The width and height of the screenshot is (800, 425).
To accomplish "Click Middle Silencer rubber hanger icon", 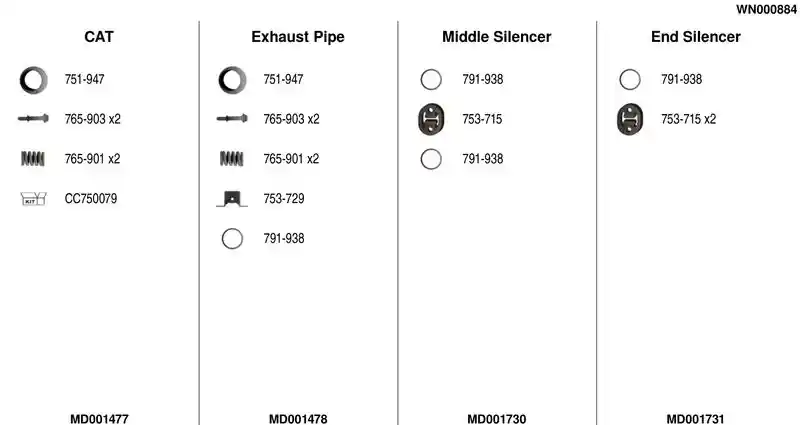I will pos(431,119).
